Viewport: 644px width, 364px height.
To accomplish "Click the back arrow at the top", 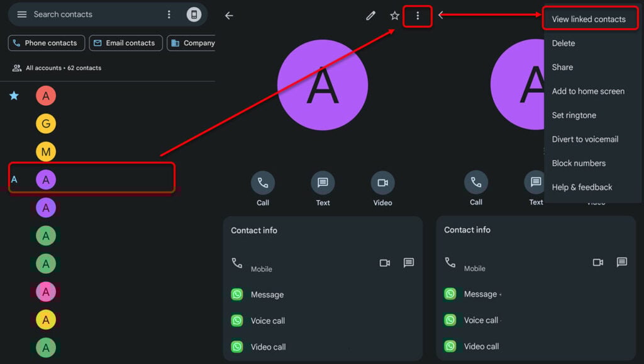I will (229, 16).
